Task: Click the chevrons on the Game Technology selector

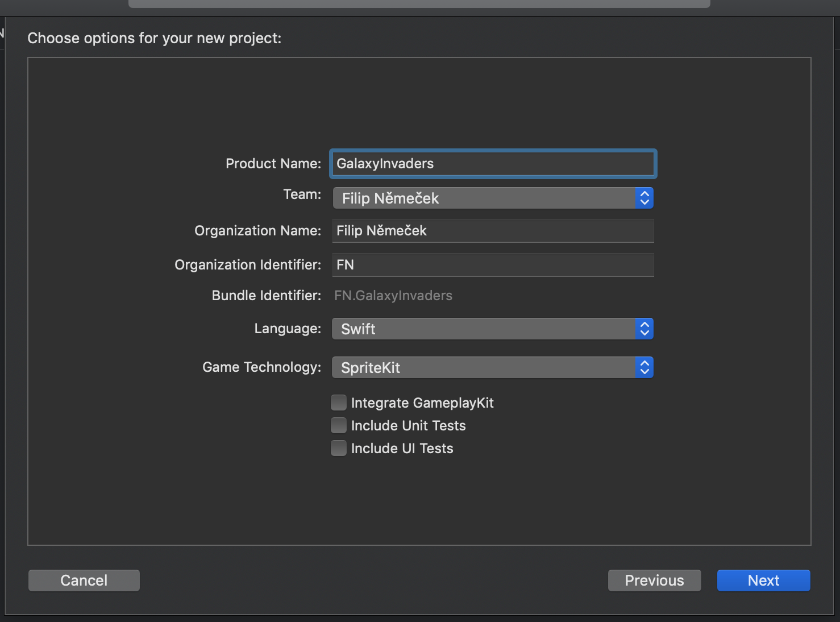Action: click(644, 367)
